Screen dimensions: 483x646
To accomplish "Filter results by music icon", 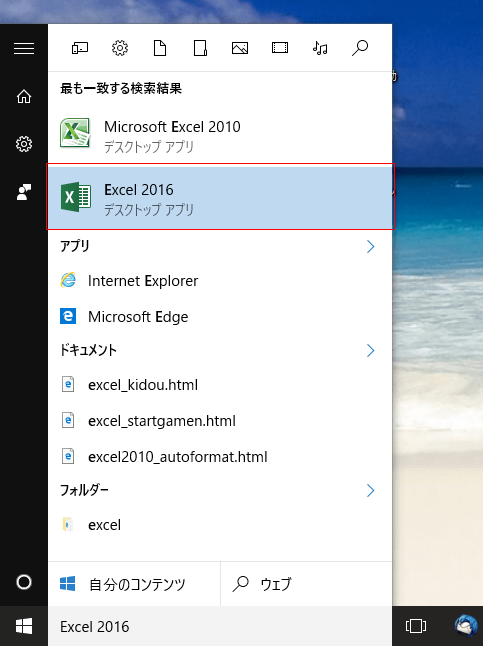I will coord(320,48).
